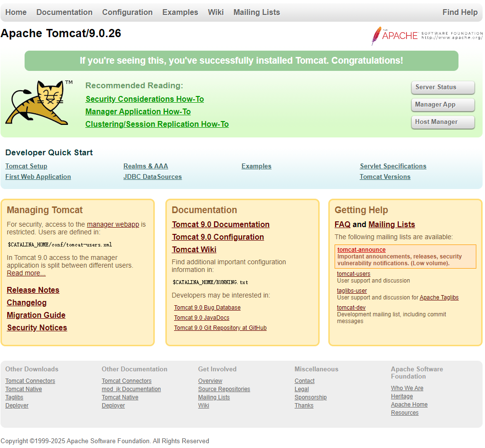485x448 pixels.
Task: Open Tomcat 9.0 Bug Database link
Action: (x=207, y=308)
